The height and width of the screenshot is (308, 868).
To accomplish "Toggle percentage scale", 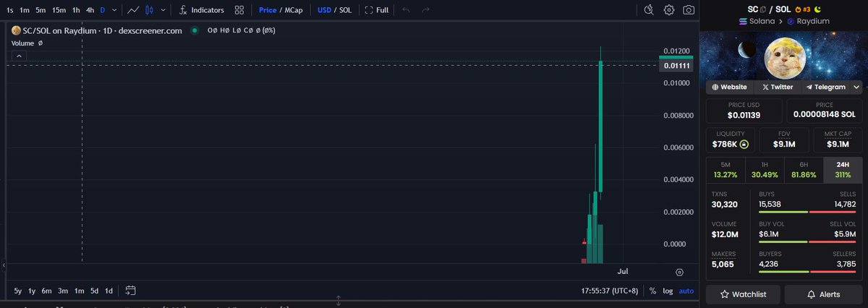I will coord(652,291).
